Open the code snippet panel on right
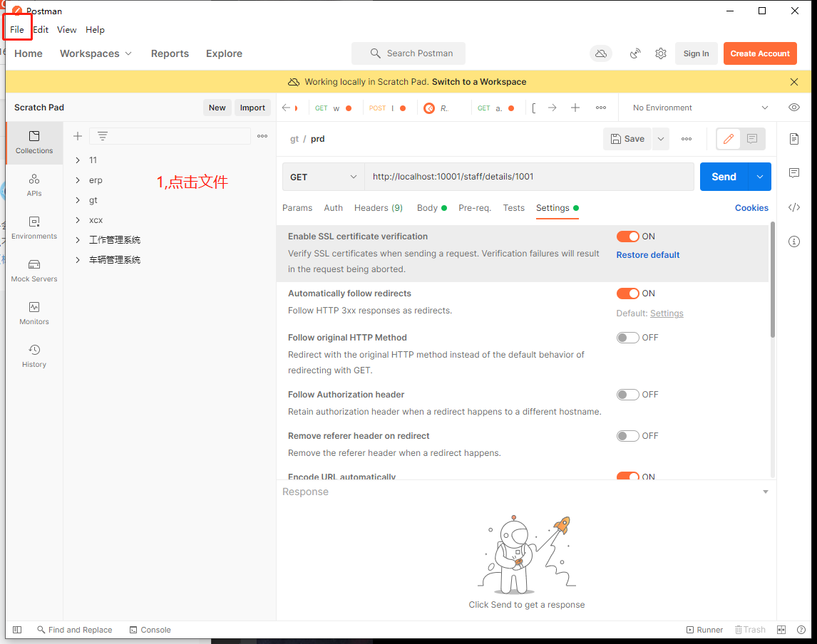817x644 pixels. tap(794, 207)
